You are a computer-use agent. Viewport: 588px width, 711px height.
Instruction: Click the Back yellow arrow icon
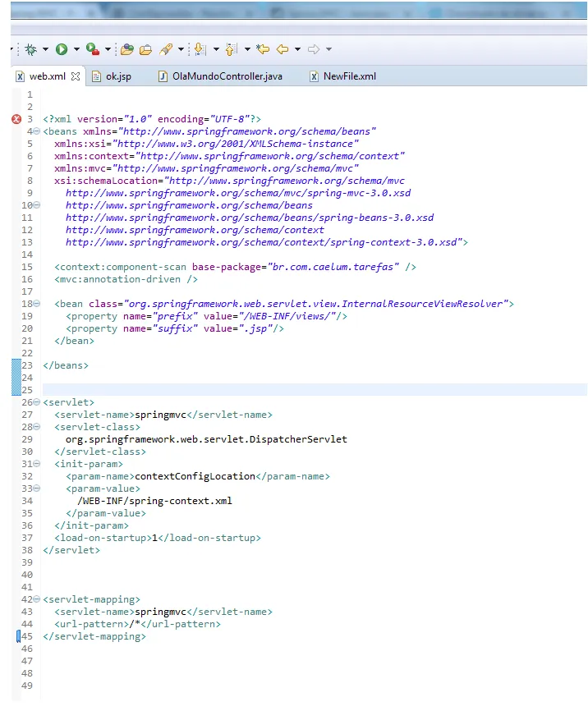pyautogui.click(x=283, y=49)
